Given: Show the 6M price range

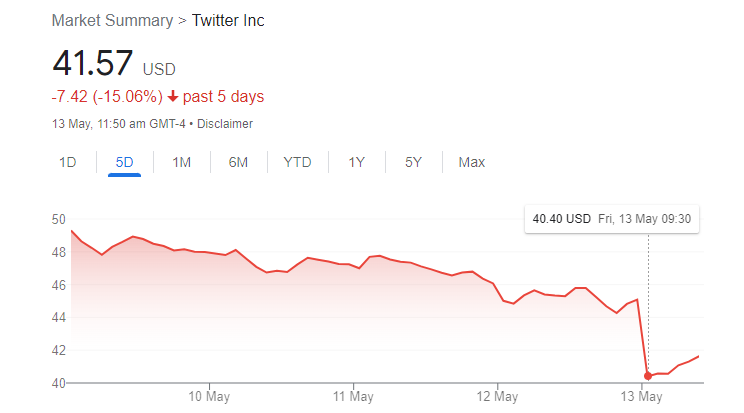Looking at the screenshot, I should point(238,162).
